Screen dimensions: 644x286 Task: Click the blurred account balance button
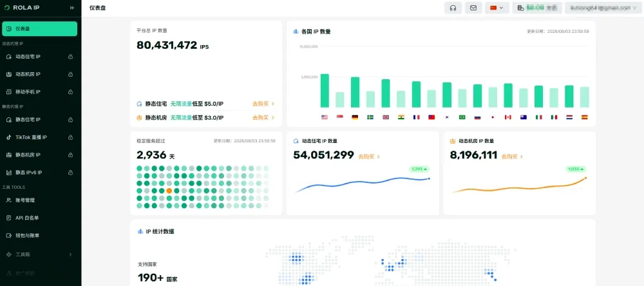tap(537, 8)
